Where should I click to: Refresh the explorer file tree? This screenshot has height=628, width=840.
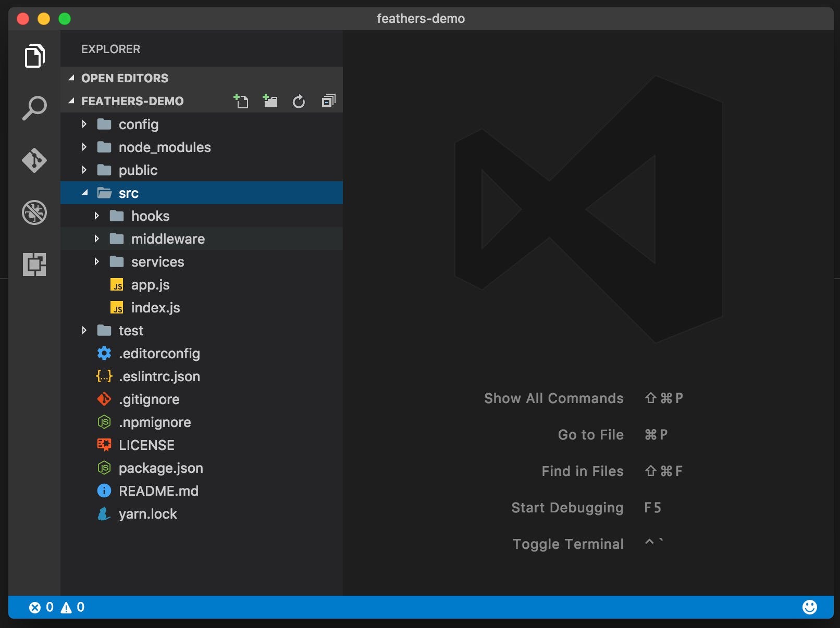tap(299, 101)
